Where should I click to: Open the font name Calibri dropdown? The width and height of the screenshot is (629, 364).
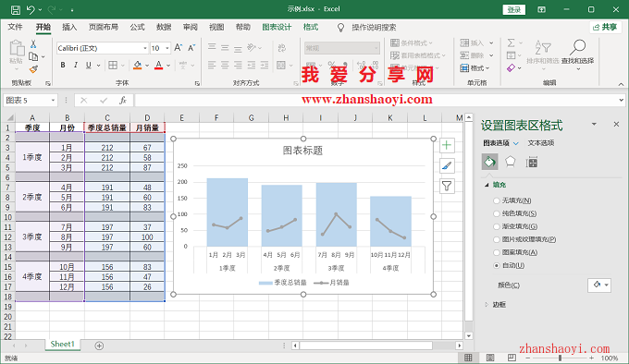point(145,48)
